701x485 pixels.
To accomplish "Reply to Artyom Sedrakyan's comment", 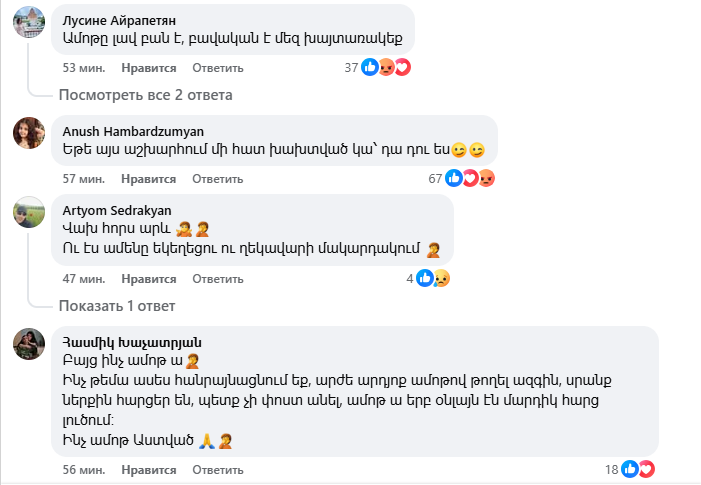I will coord(218,278).
